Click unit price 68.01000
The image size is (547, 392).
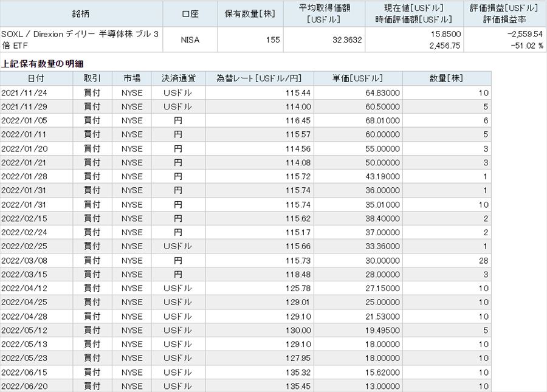coord(382,121)
